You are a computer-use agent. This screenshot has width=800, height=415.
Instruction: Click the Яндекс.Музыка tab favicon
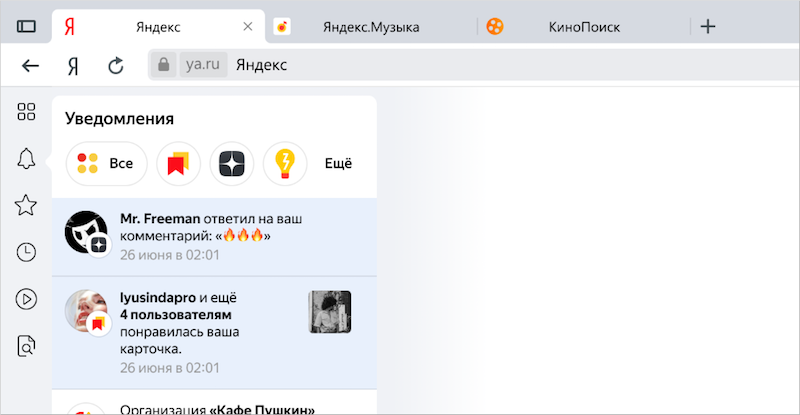pos(282,27)
